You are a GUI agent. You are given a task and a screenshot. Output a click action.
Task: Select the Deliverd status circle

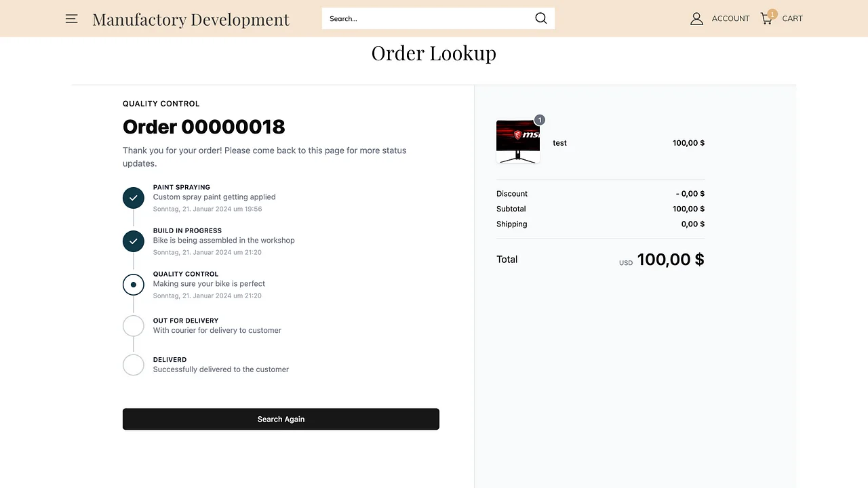pos(133,365)
